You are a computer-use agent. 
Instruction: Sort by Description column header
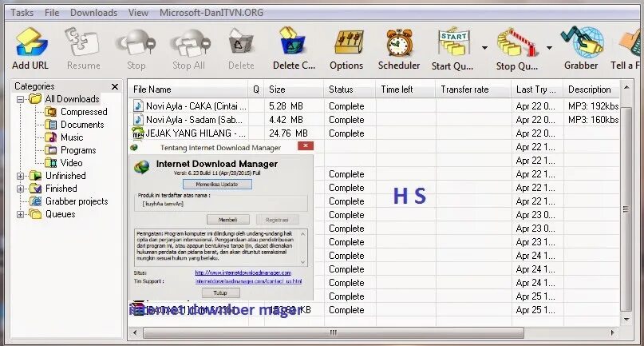[591, 89]
